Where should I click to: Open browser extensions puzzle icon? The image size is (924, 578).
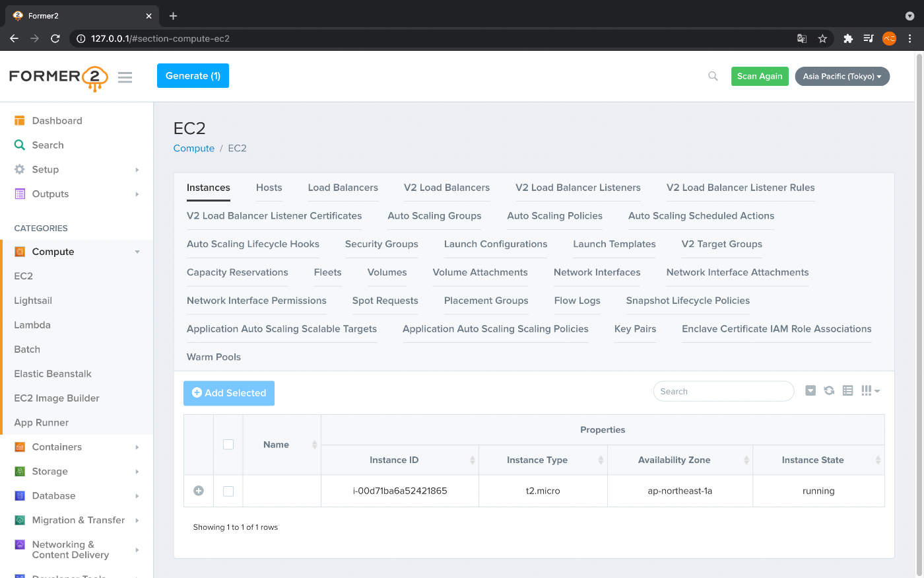pos(848,38)
